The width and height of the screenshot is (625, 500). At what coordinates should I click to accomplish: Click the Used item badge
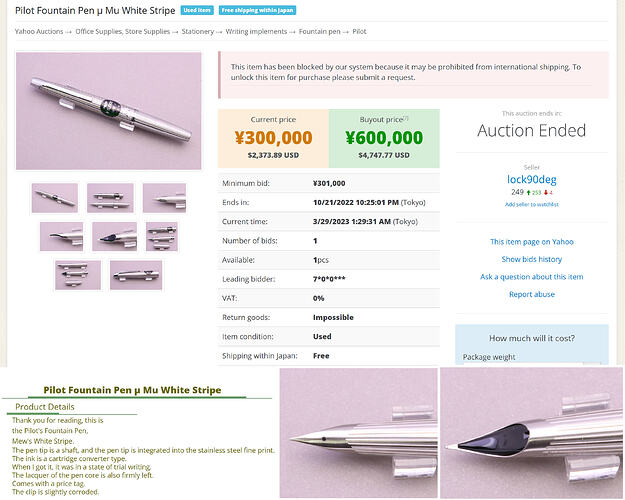pos(197,10)
